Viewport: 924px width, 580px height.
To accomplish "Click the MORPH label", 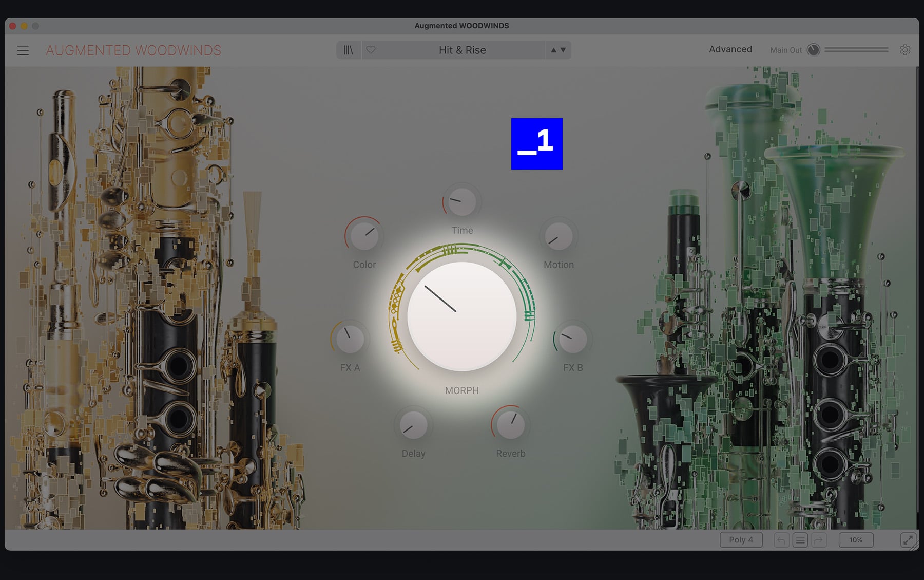I will (x=462, y=390).
